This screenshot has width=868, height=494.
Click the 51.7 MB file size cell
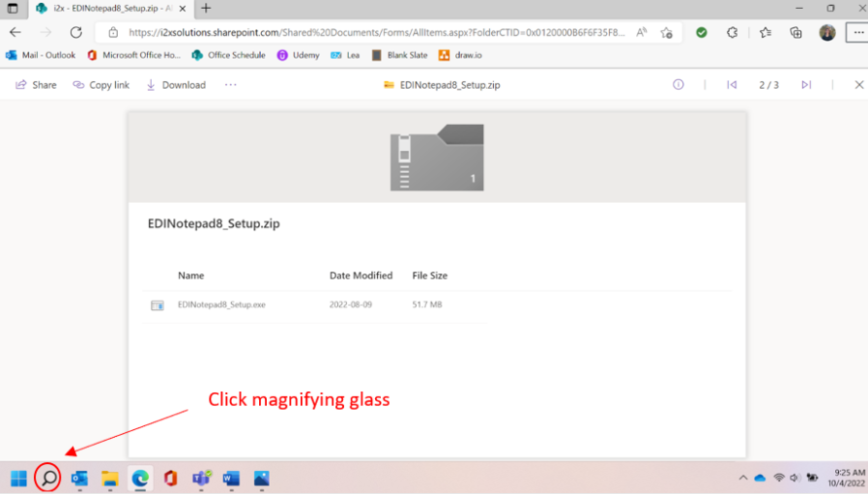(x=427, y=305)
